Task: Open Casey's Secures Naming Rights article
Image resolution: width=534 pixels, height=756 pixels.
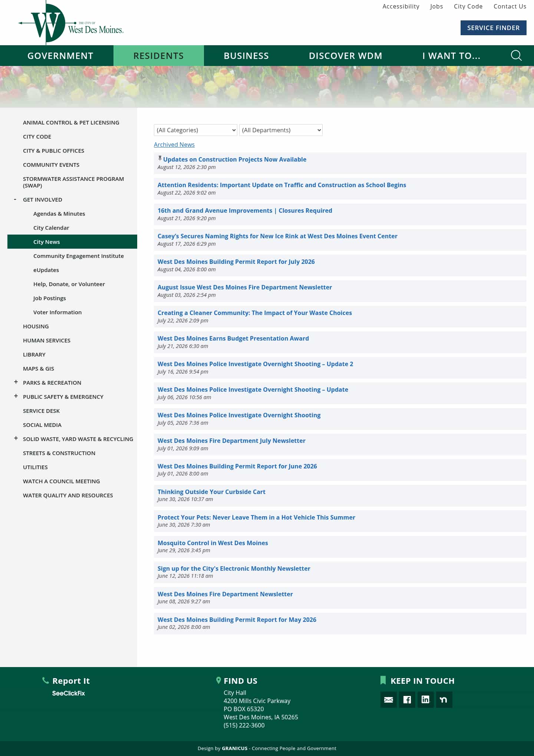Action: pyautogui.click(x=277, y=236)
